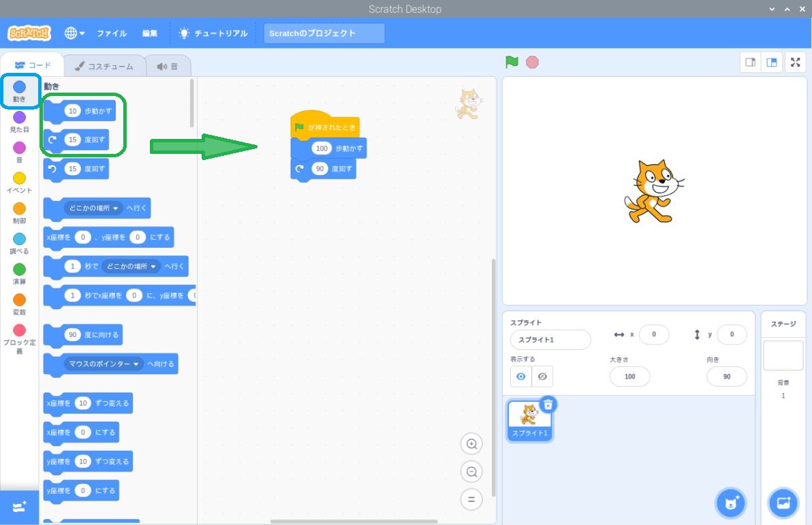
Task: Stop the project with the red stop sign
Action: point(532,62)
